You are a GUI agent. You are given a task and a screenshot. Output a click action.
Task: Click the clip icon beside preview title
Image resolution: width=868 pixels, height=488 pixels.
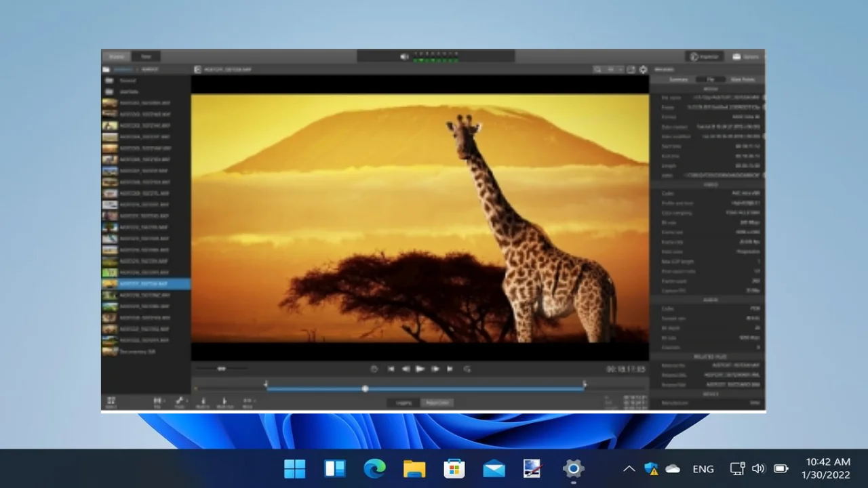click(x=197, y=69)
